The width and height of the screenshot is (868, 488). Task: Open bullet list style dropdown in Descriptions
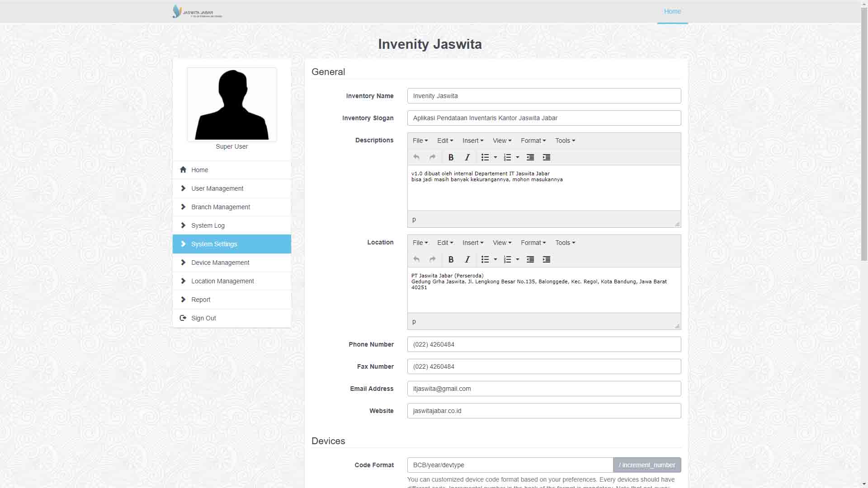tap(495, 157)
